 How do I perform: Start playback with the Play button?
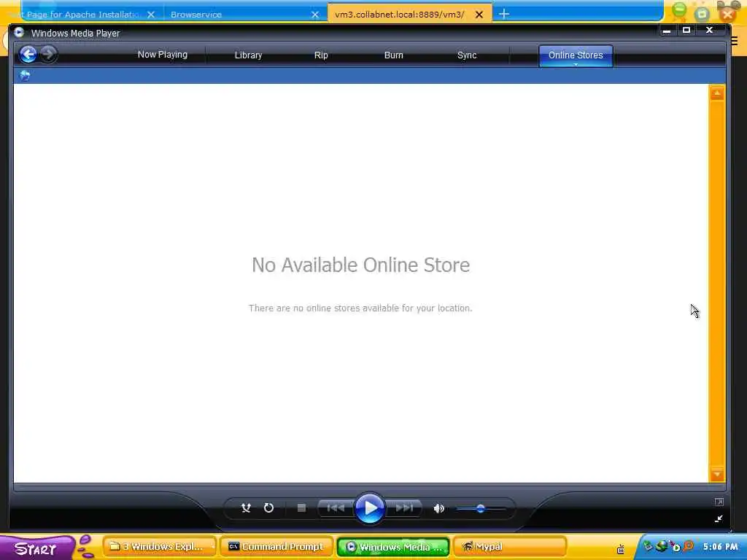pyautogui.click(x=370, y=508)
